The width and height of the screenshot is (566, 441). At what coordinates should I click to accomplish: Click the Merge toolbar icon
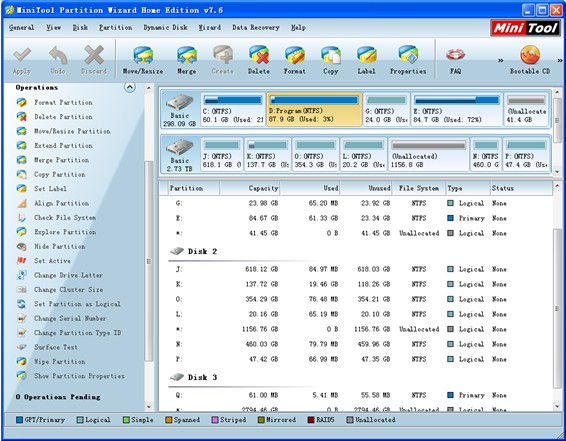point(187,60)
